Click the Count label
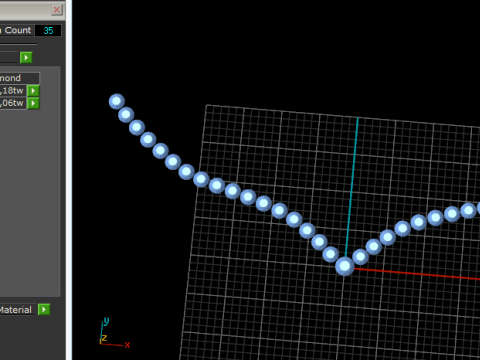Screen dimensions: 480x360 click(x=17, y=30)
